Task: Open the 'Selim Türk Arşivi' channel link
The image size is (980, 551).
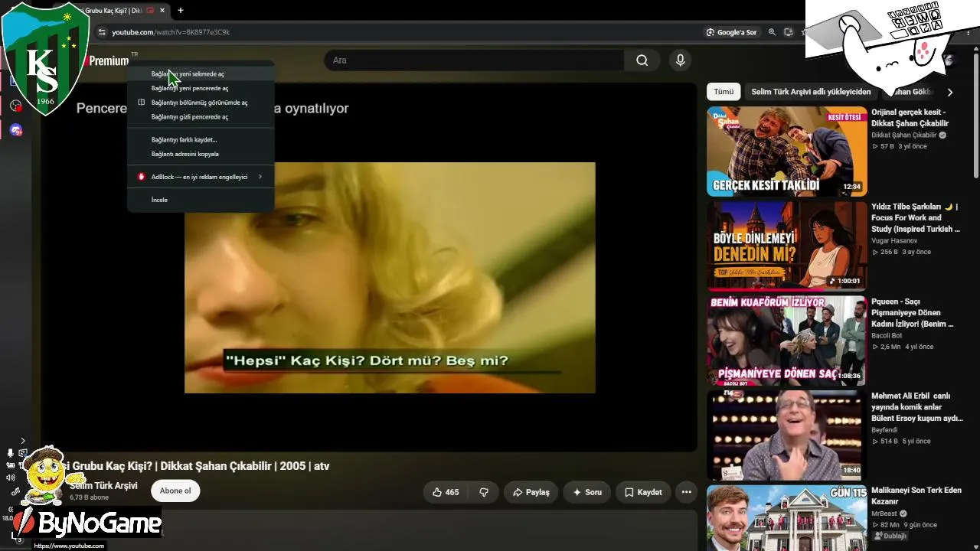Action: 103,486
